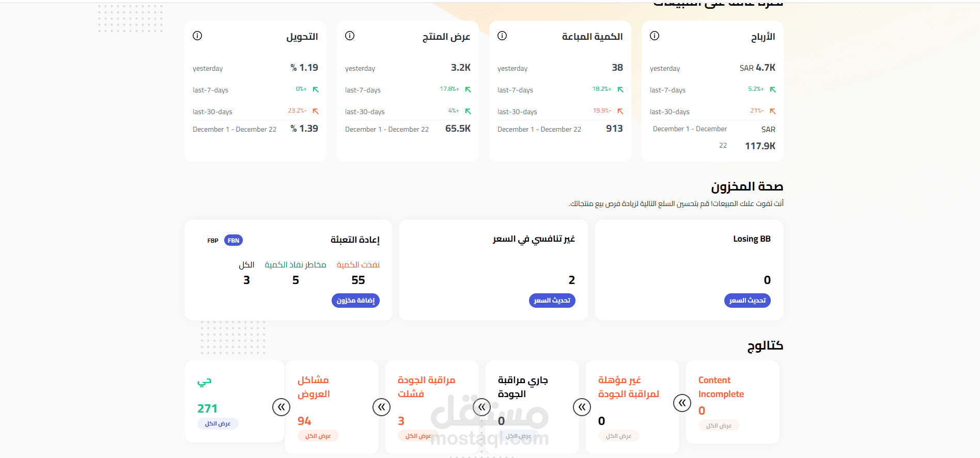980x458 pixels.
Task: Click غير تنافسي في السعر card title
Action: coord(534,239)
